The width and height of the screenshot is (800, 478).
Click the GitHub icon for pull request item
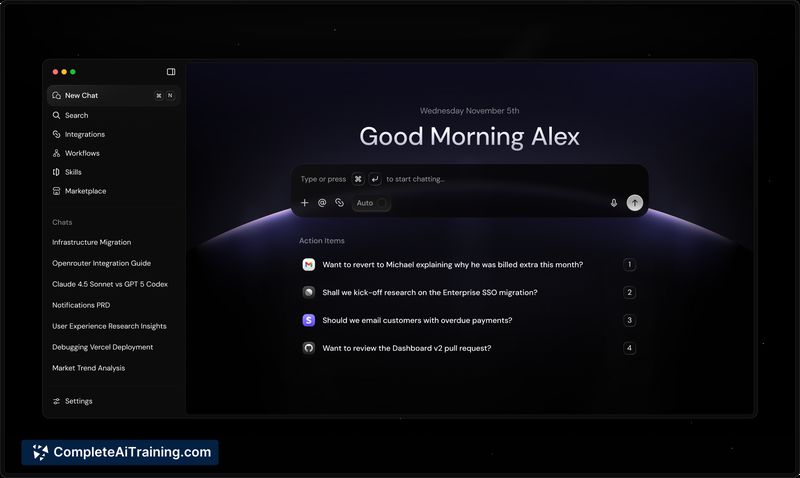309,348
